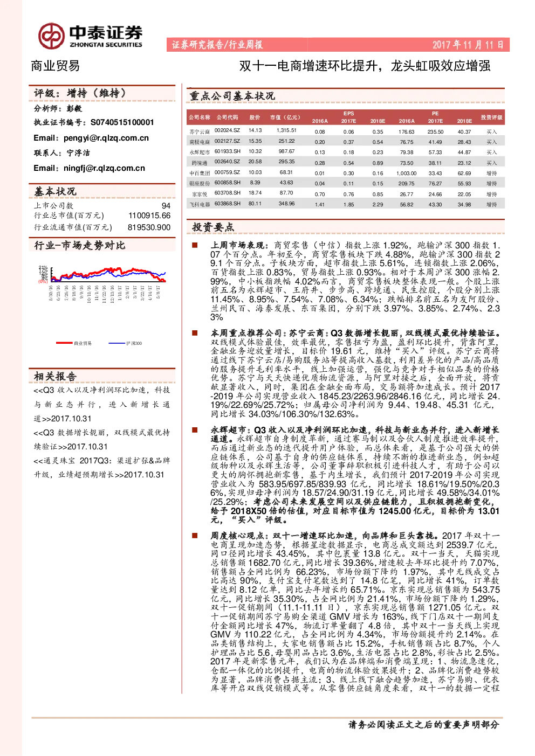Viewport: 535px width, 756px height.
Task: Click the 买入 rating in 苏宁云商 row
Action: pyautogui.click(x=491, y=131)
